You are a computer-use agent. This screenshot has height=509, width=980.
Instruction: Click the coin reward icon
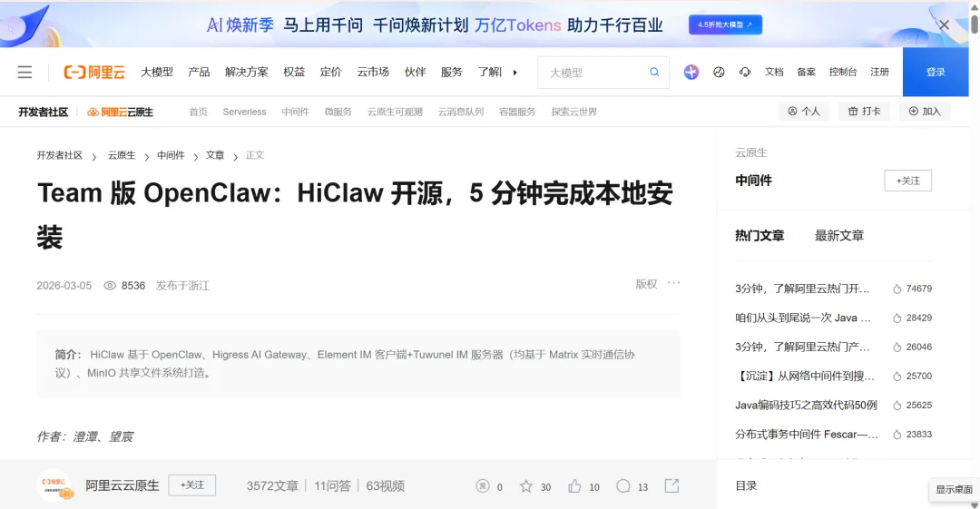click(483, 486)
